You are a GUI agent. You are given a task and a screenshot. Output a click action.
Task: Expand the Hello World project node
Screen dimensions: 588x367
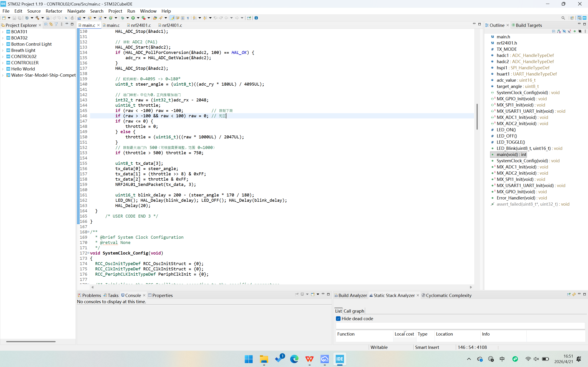pyautogui.click(x=3, y=69)
